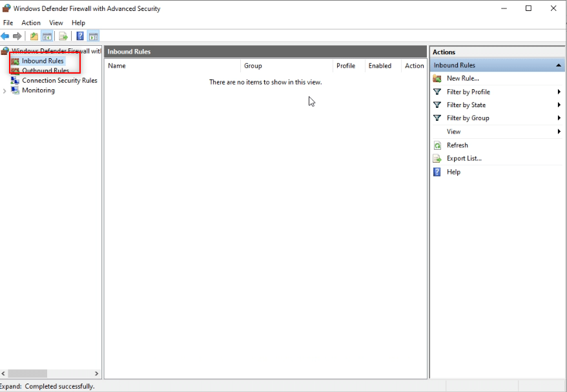Viewport: 567px width, 392px height.
Task: Select Inbound Rules in the tree
Action: pyautogui.click(x=43, y=61)
